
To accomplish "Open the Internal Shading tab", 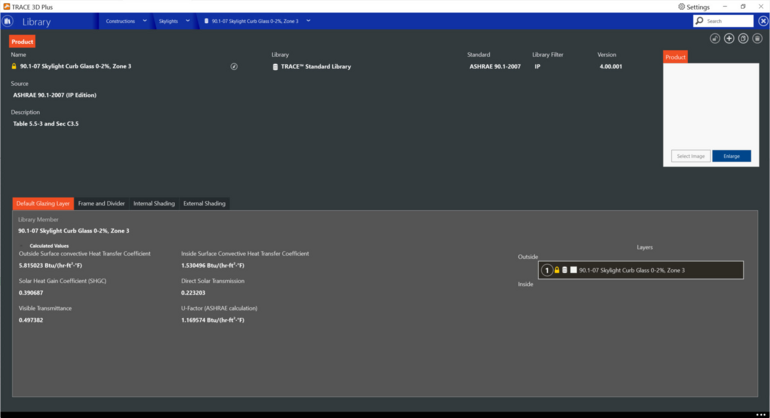I will click(154, 203).
